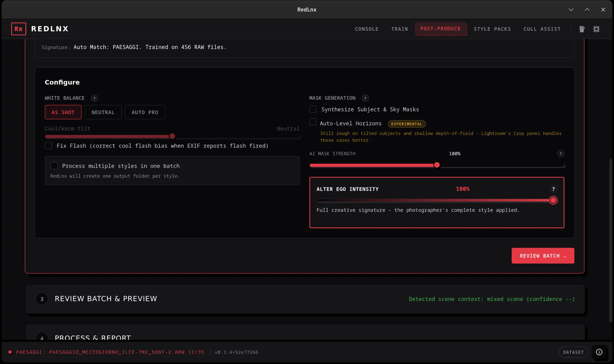Select Auto Pro white balance
Viewport: 614px width, 364px height.
click(145, 112)
